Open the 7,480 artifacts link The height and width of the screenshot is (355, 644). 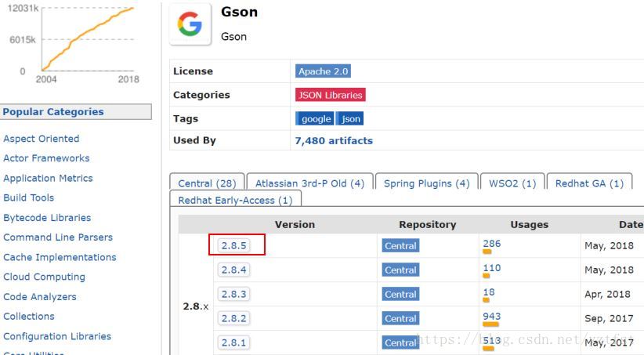click(x=334, y=140)
